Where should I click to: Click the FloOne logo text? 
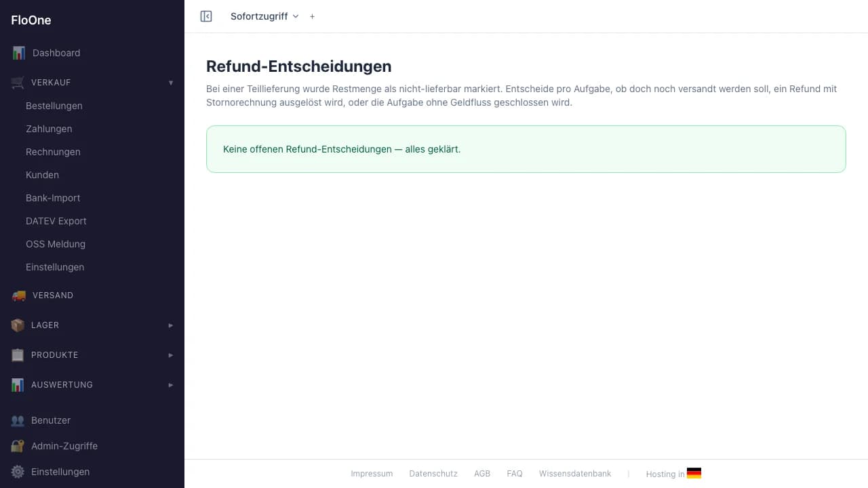[x=31, y=20]
